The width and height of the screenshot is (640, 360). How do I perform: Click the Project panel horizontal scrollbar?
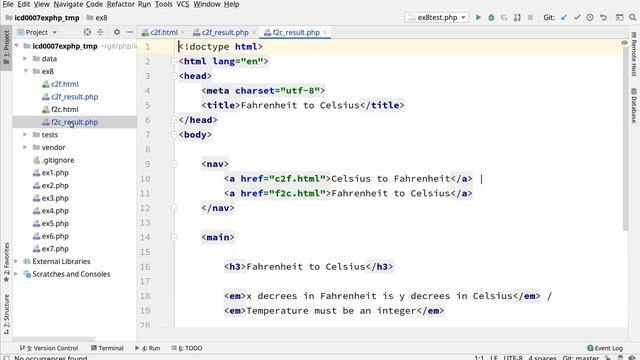tap(54, 339)
